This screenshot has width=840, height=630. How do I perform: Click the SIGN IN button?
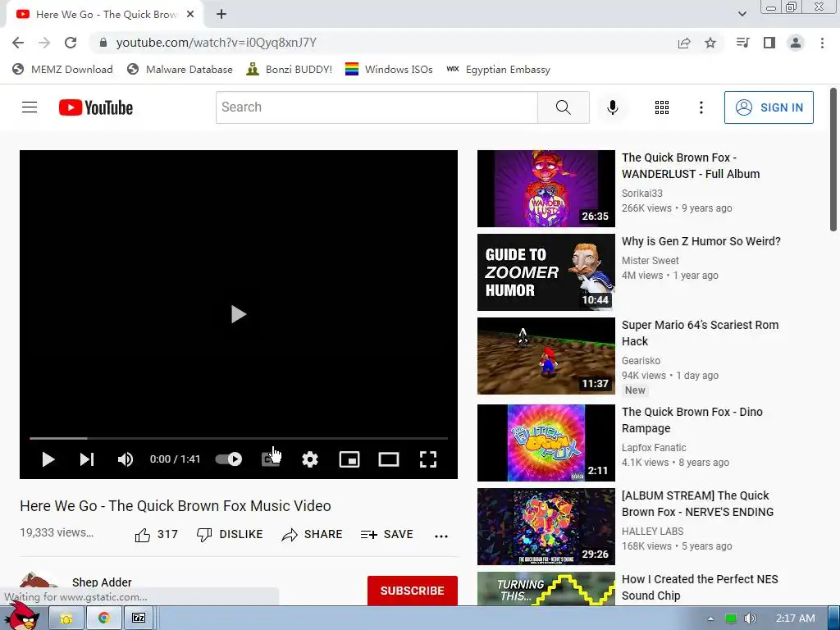769,107
